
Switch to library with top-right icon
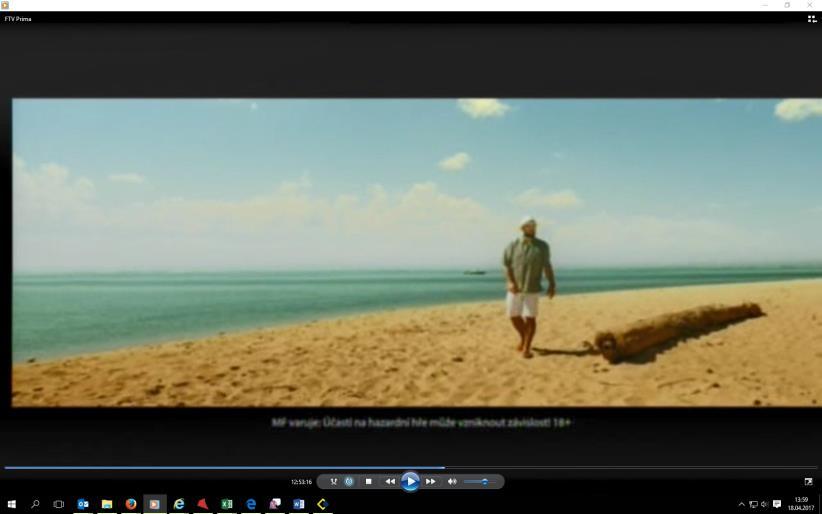pos(812,19)
